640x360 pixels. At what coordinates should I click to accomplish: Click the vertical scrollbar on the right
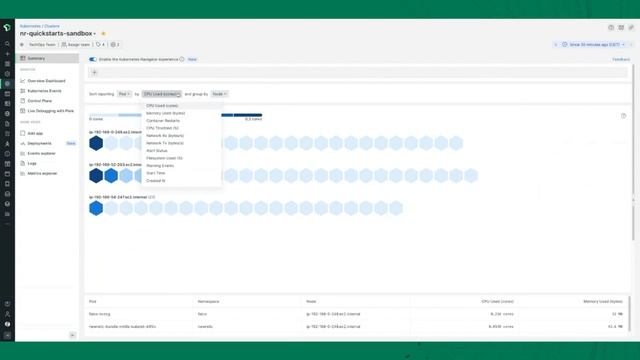click(633, 151)
